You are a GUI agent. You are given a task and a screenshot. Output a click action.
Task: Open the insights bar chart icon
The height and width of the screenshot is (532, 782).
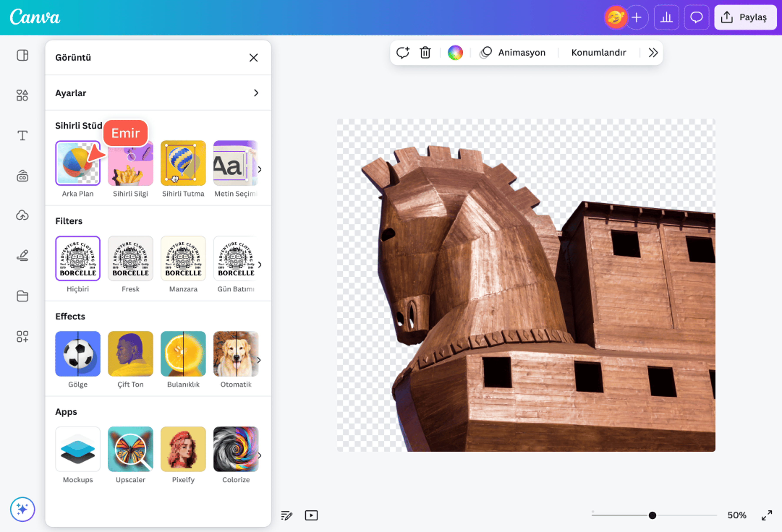(666, 18)
